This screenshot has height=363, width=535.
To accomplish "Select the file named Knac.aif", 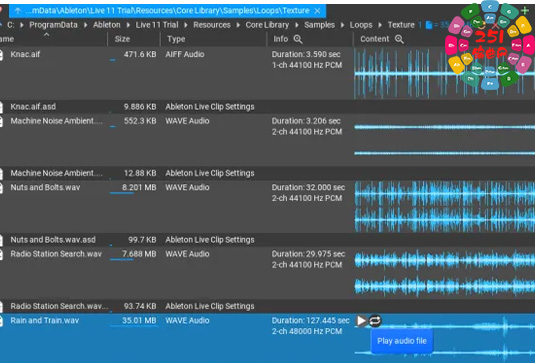I will [x=25, y=55].
